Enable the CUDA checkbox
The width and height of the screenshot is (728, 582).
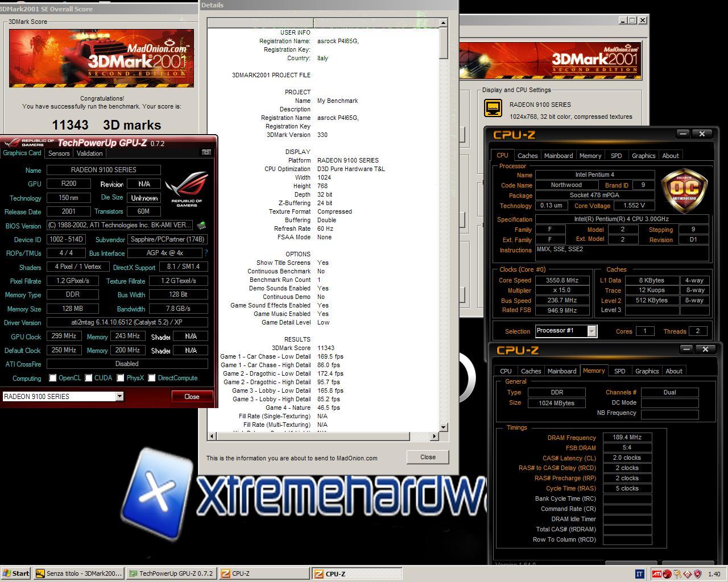89,378
